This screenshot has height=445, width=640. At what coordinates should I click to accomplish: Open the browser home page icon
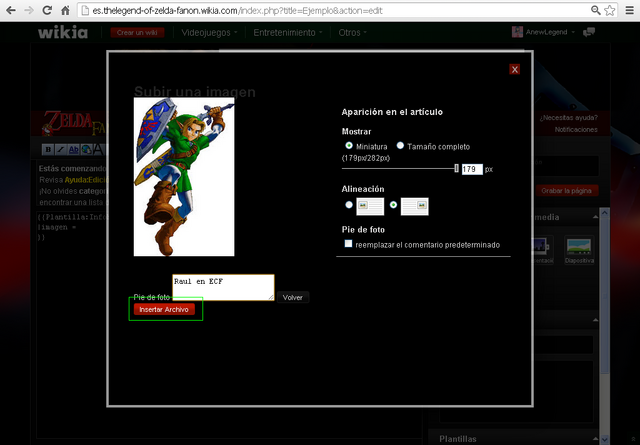(65, 10)
